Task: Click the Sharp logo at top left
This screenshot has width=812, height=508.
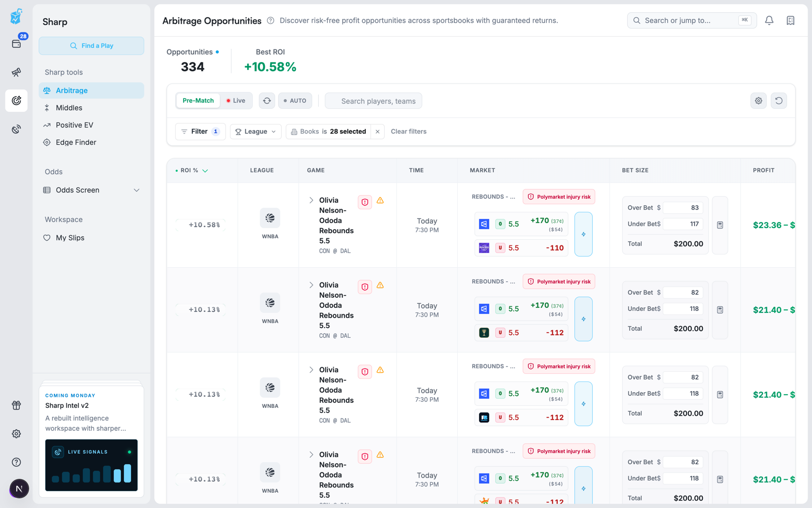Action: 16,16
